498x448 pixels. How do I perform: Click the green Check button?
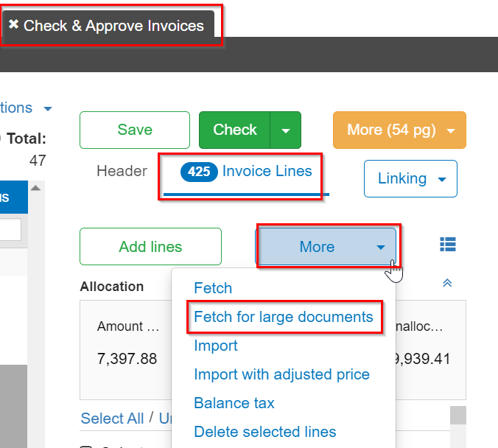point(235,130)
